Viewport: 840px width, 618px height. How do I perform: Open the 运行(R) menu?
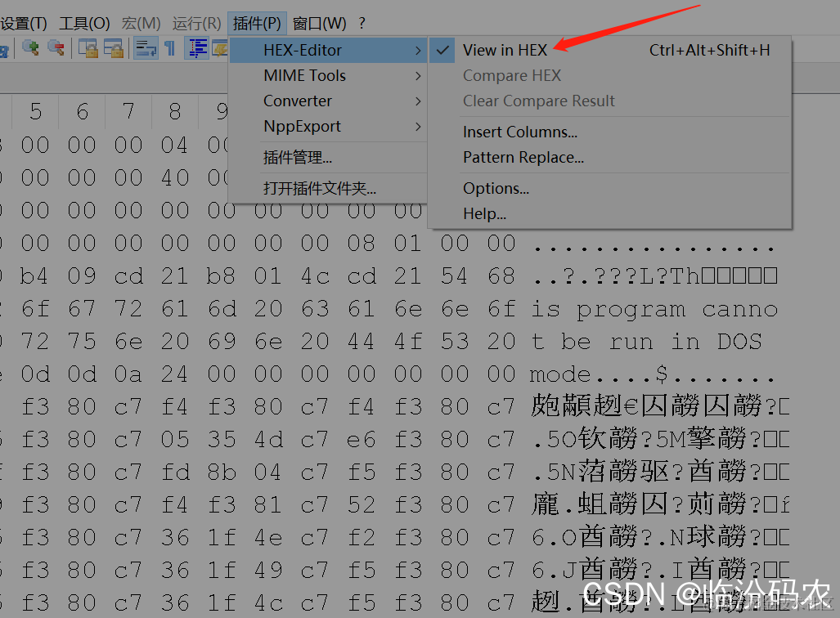(196, 23)
